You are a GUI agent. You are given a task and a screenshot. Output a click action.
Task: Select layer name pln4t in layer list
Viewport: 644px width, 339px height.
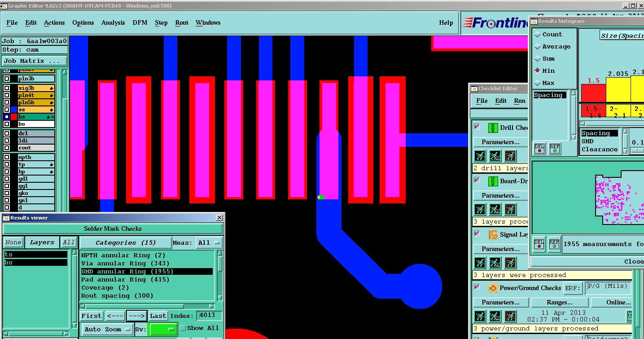tap(36, 95)
